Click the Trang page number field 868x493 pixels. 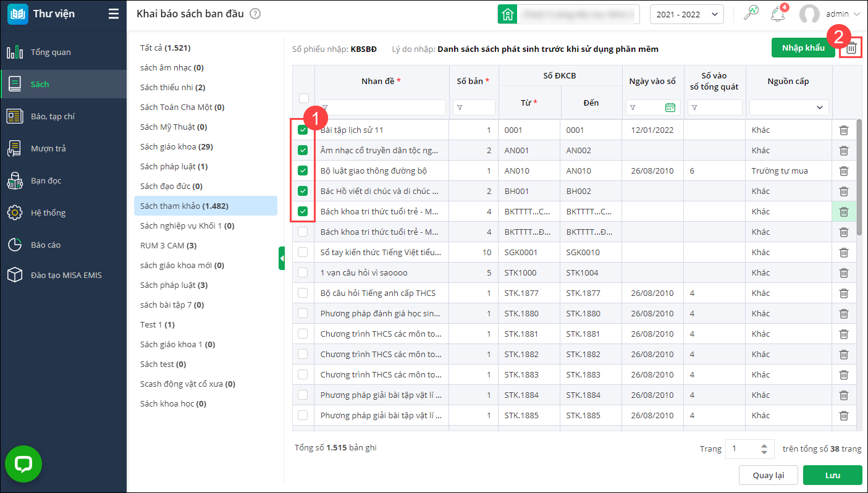pyautogui.click(x=750, y=449)
